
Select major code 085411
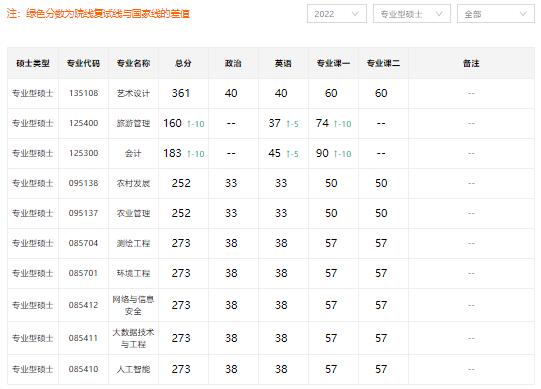(83, 338)
